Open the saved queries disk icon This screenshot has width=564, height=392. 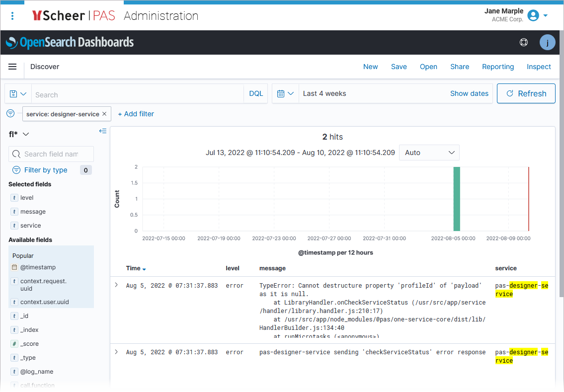[x=18, y=94]
